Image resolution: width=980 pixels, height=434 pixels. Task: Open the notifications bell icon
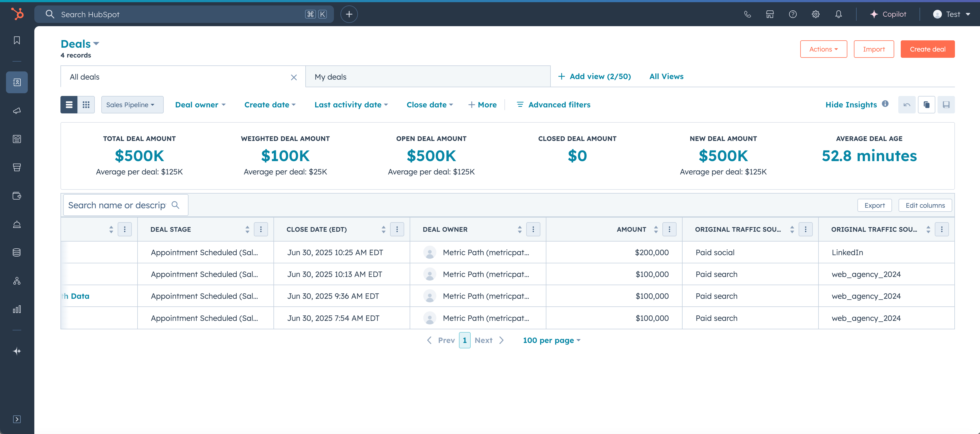838,14
